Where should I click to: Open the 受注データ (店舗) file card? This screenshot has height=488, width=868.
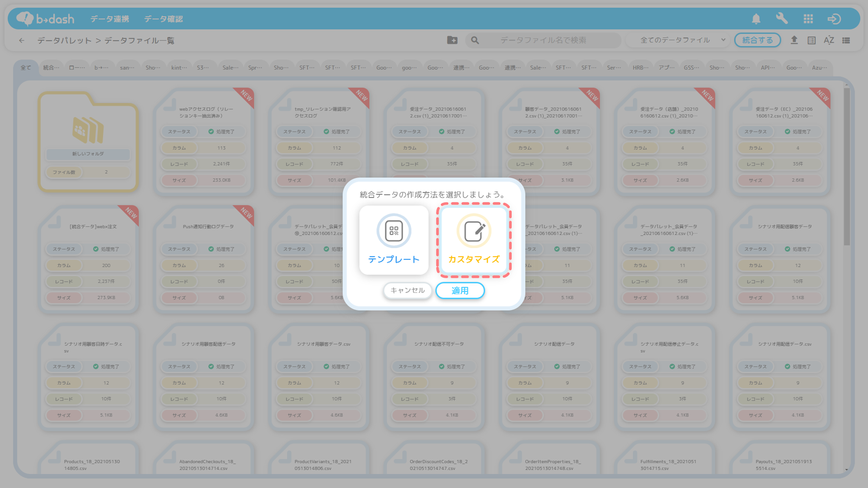click(x=665, y=141)
